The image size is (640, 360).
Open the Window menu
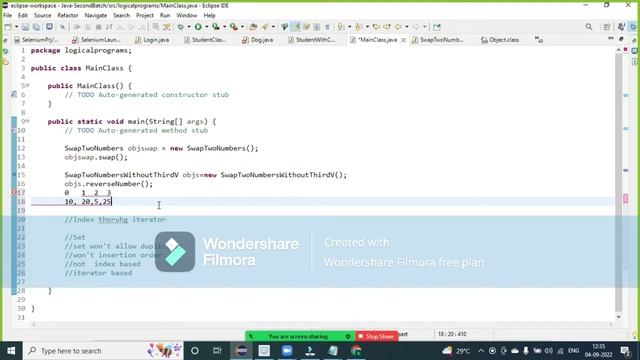(187, 16)
